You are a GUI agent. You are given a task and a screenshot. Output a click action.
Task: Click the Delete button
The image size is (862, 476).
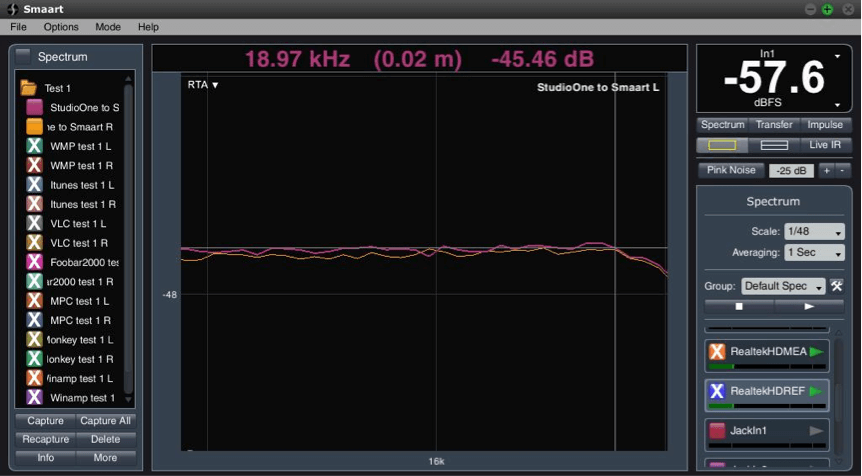(x=106, y=439)
